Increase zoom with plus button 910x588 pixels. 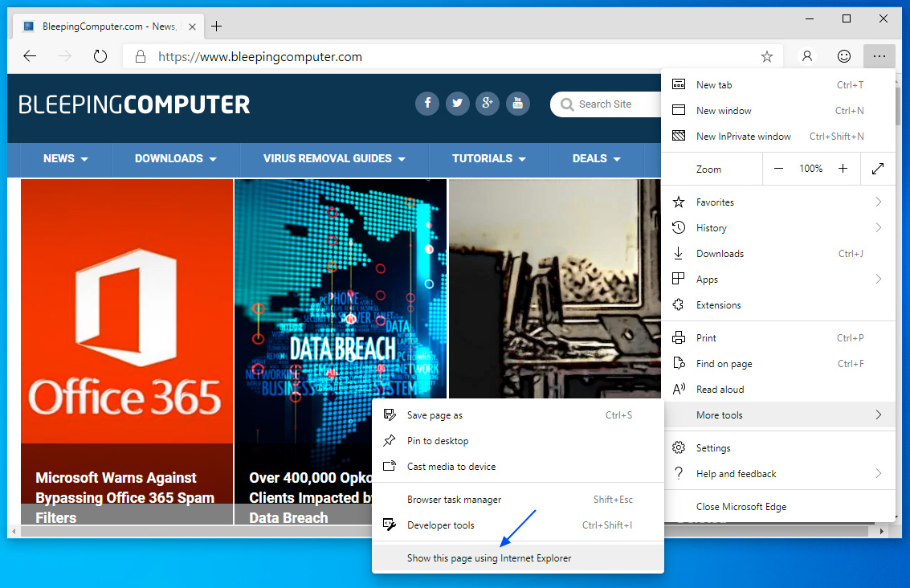[x=843, y=169]
